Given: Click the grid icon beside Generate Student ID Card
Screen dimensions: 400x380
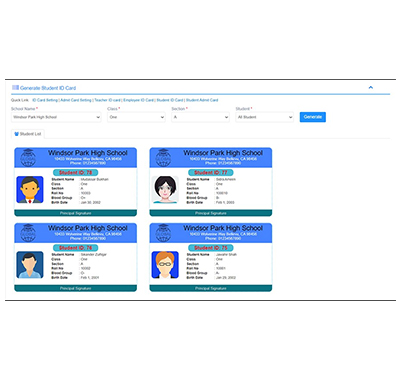Looking at the screenshot, I should [x=15, y=88].
